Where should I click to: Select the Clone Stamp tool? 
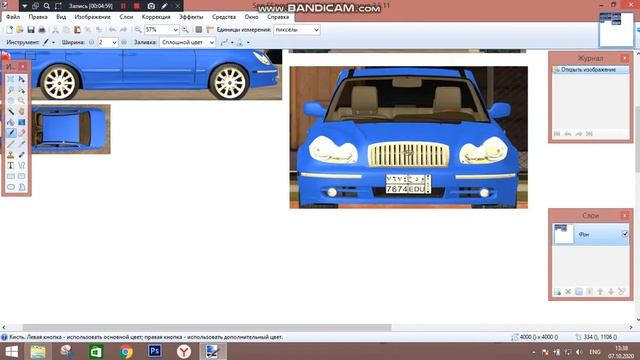pyautogui.click(x=11, y=155)
